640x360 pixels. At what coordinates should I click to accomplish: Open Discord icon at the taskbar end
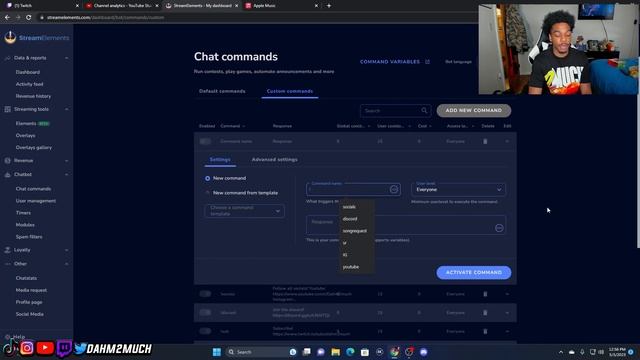pos(424,352)
